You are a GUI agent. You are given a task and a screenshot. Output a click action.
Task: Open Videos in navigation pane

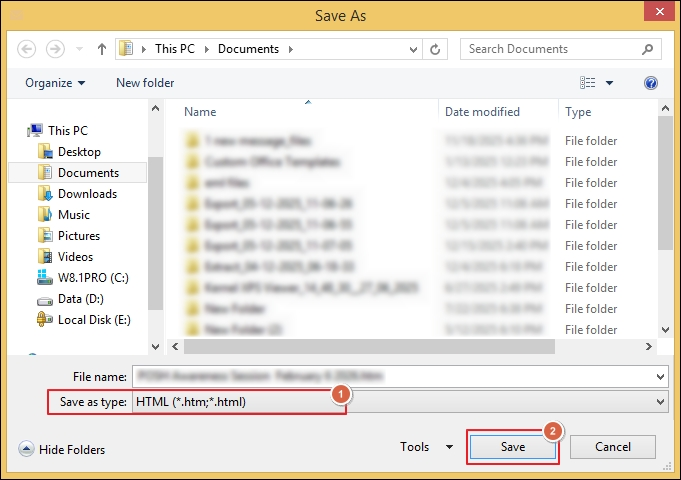click(76, 257)
